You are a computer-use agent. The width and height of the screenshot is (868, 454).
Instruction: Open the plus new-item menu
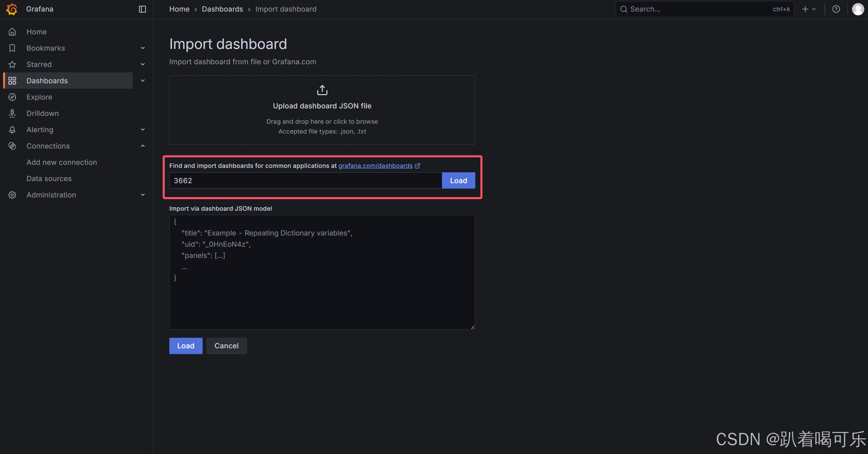[x=809, y=9]
